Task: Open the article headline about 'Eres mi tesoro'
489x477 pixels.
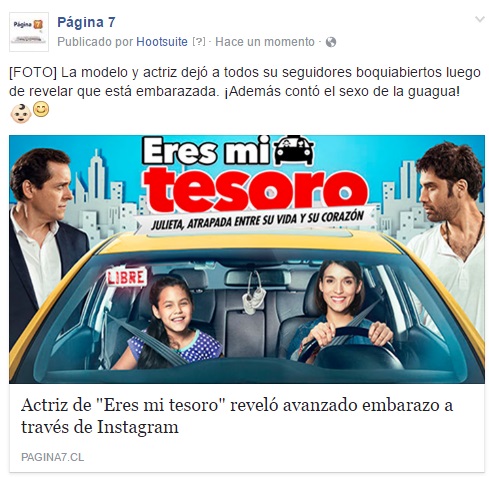Action: pyautogui.click(x=237, y=416)
